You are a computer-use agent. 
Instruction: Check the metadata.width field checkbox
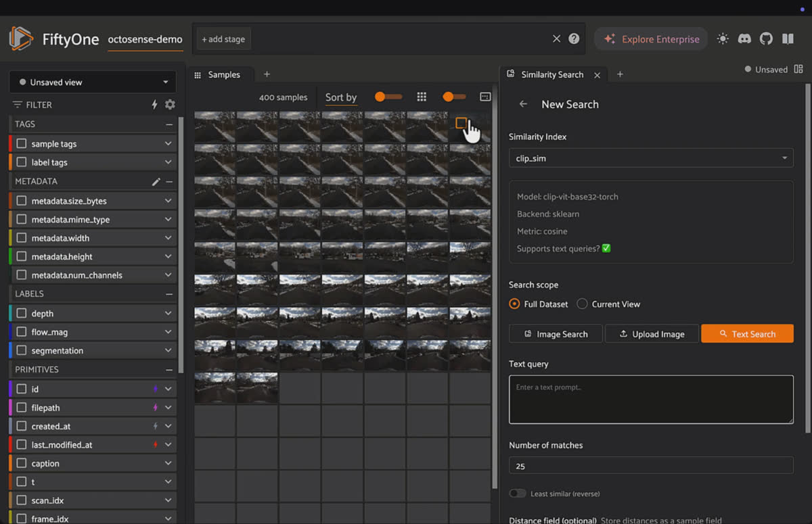tap(22, 238)
